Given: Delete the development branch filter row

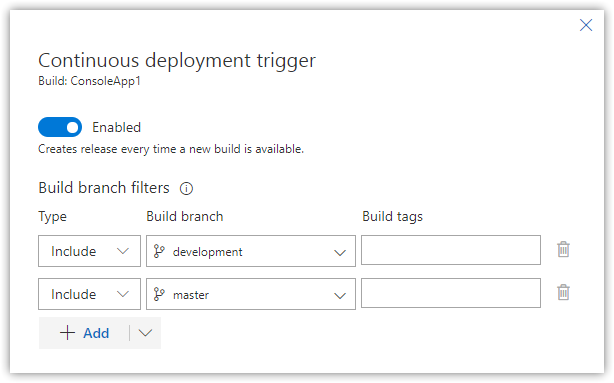Looking at the screenshot, I should pos(563,249).
